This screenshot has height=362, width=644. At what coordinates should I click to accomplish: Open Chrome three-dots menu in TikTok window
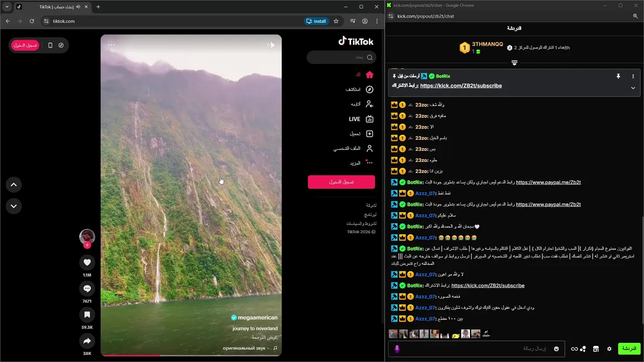point(377,21)
